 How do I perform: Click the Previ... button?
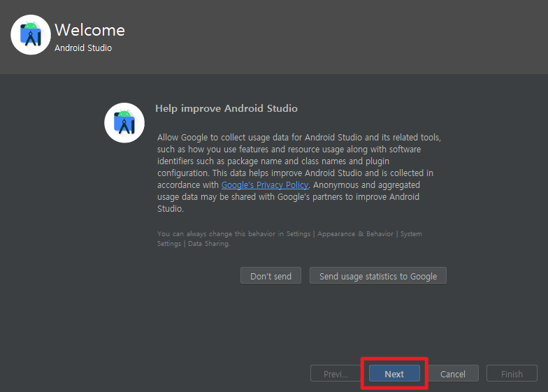(336, 374)
